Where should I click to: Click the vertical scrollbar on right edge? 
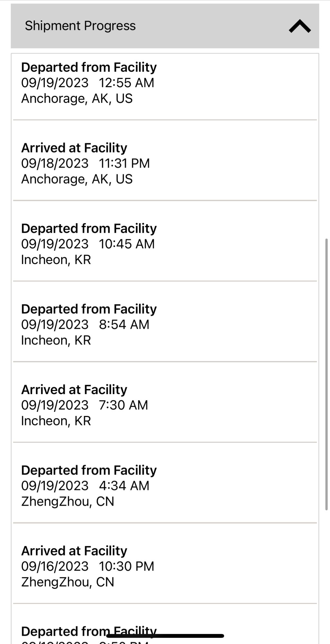(x=327, y=374)
